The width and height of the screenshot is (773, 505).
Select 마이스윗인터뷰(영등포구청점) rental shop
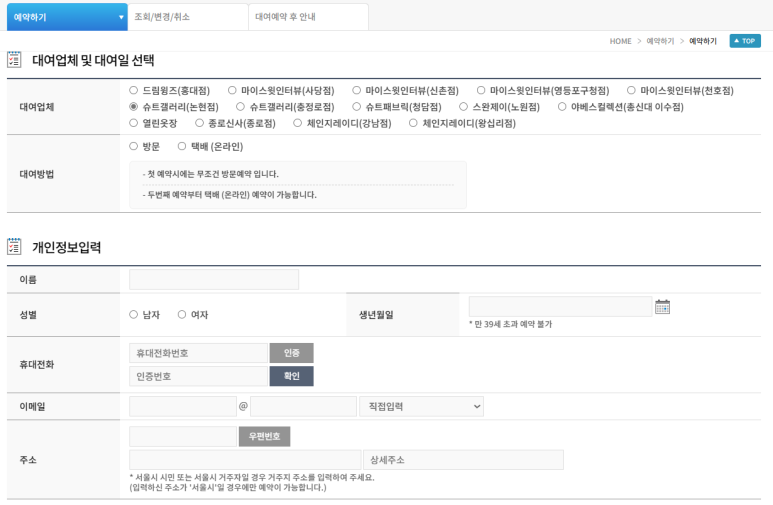(x=481, y=90)
